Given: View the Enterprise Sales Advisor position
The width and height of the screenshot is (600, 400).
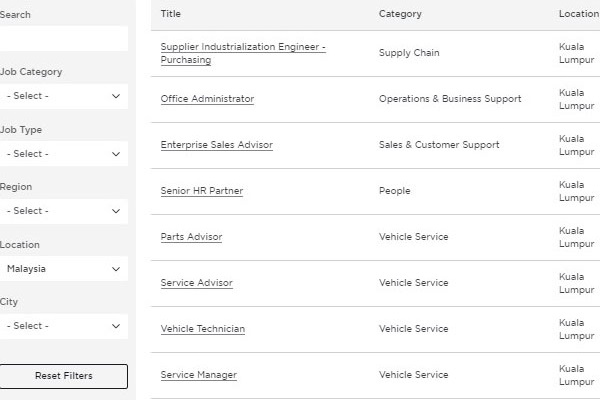Looking at the screenshot, I should (x=216, y=145).
